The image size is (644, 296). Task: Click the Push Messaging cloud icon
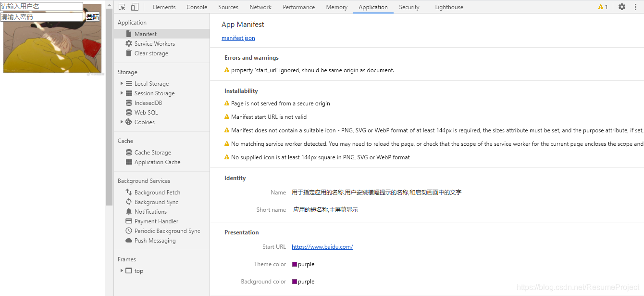(129, 240)
